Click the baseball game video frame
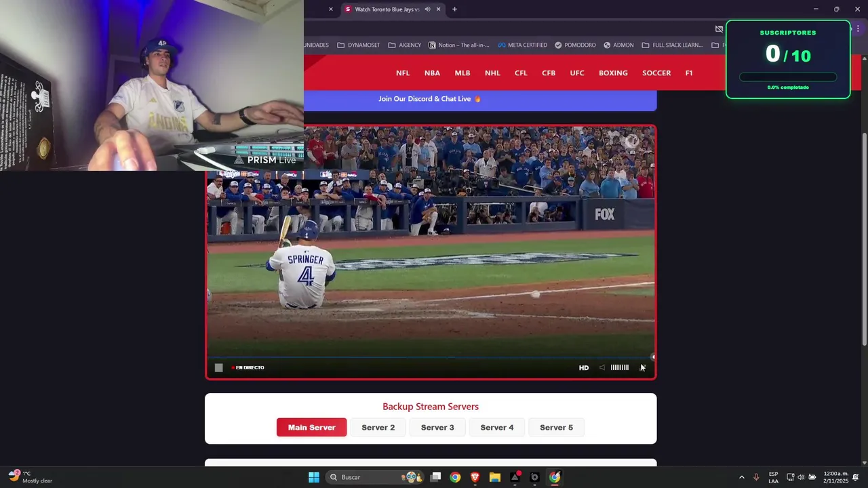 click(x=431, y=252)
